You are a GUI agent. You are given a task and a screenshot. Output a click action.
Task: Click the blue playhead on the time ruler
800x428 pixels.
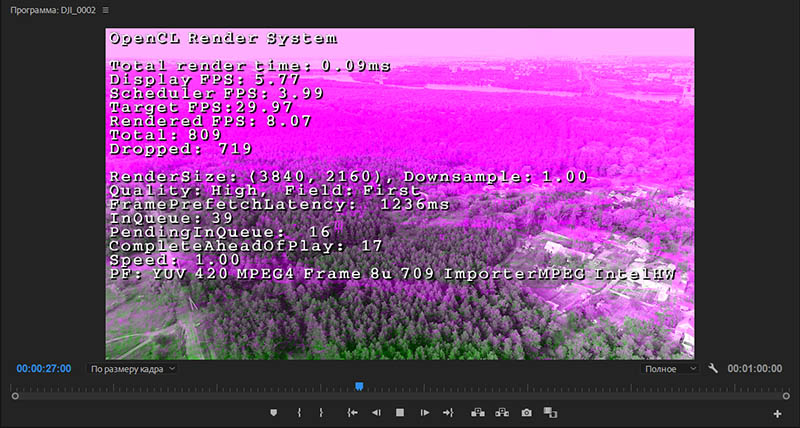click(x=359, y=387)
